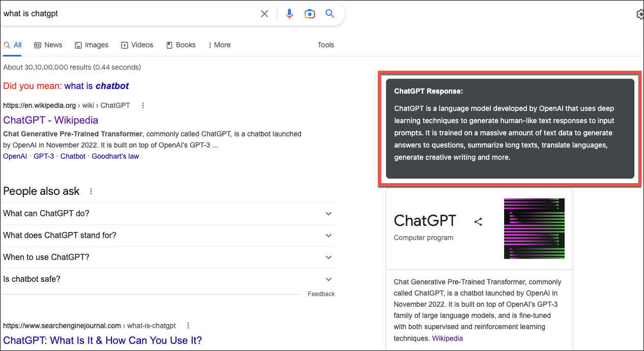
Task: Open Google Lens image search
Action: [x=309, y=14]
